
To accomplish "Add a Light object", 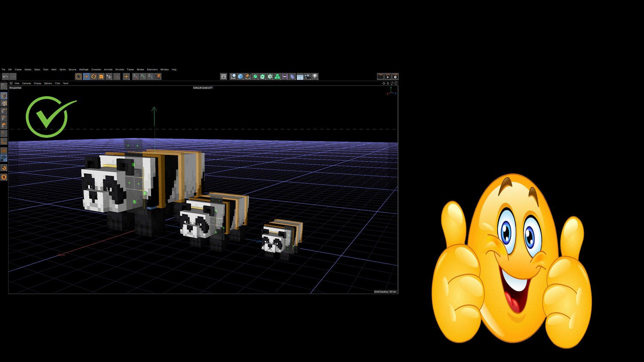I will pyautogui.click(x=315, y=76).
